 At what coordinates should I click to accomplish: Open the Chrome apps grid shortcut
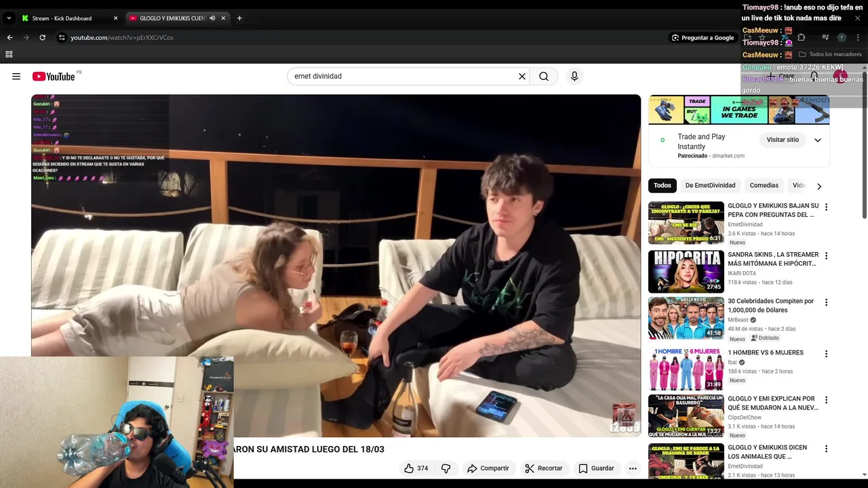tap(9, 54)
